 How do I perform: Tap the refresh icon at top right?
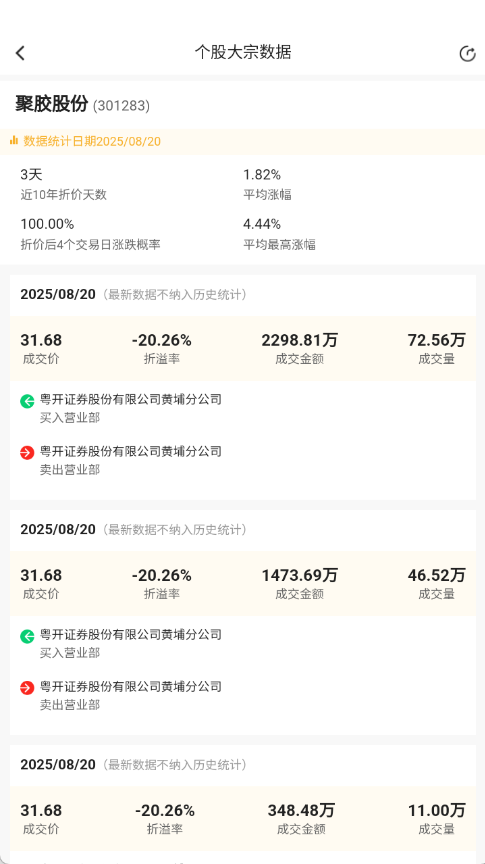[x=467, y=53]
